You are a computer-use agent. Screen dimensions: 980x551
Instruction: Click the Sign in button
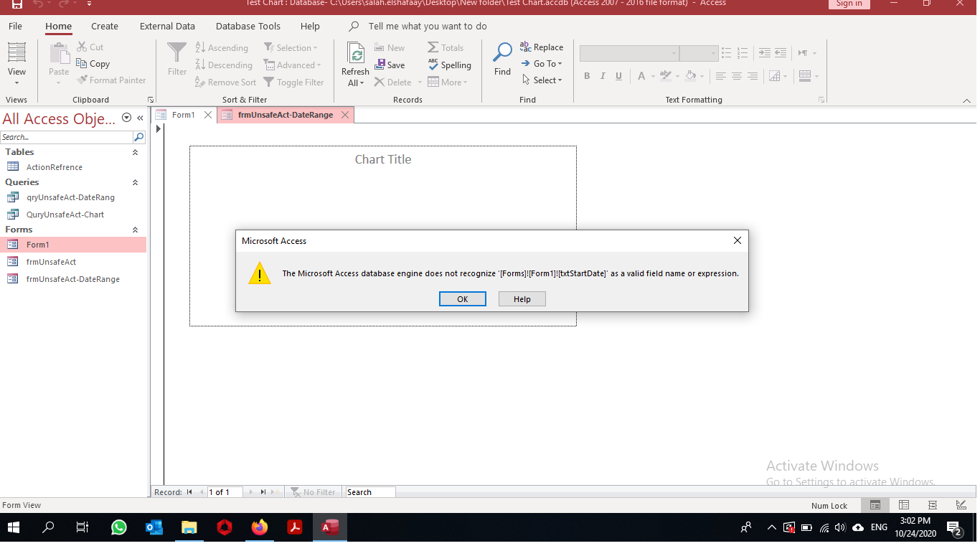(849, 4)
